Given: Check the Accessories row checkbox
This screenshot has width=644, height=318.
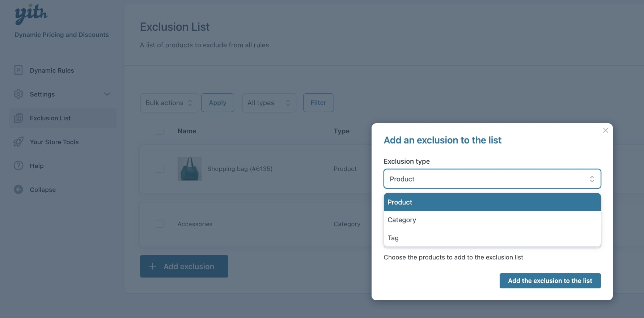Looking at the screenshot, I should coord(160,224).
